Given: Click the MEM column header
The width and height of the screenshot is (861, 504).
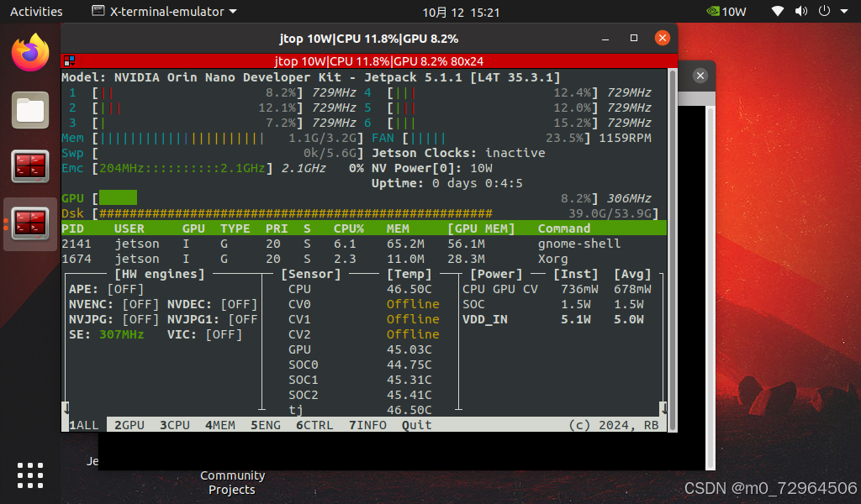Looking at the screenshot, I should pos(398,228).
